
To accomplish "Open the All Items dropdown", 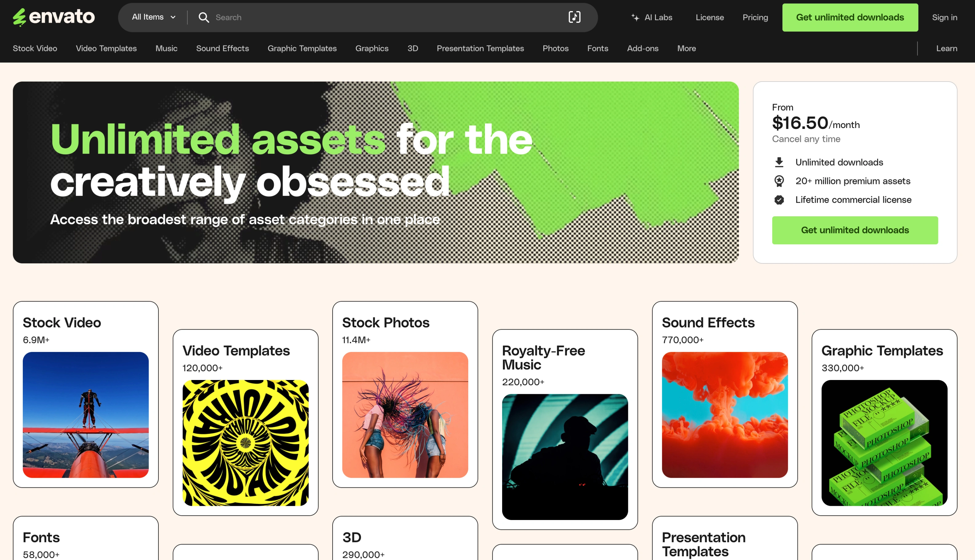I will click(x=154, y=17).
